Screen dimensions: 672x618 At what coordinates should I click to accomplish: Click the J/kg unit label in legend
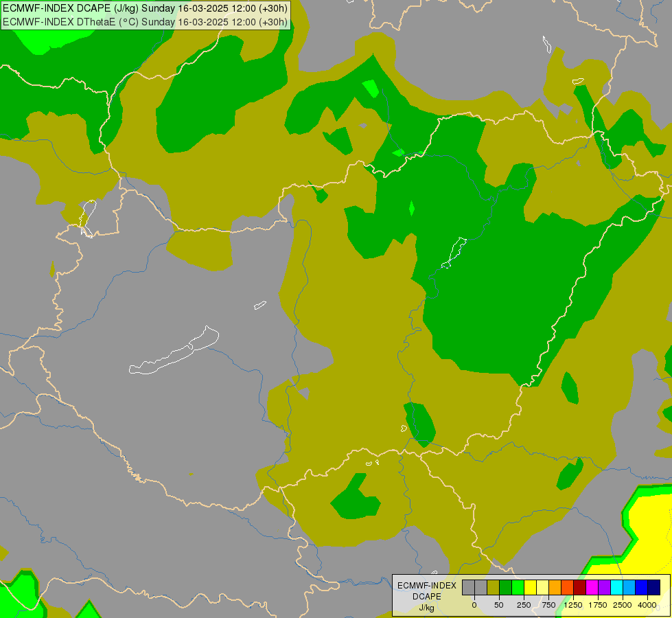[427, 608]
